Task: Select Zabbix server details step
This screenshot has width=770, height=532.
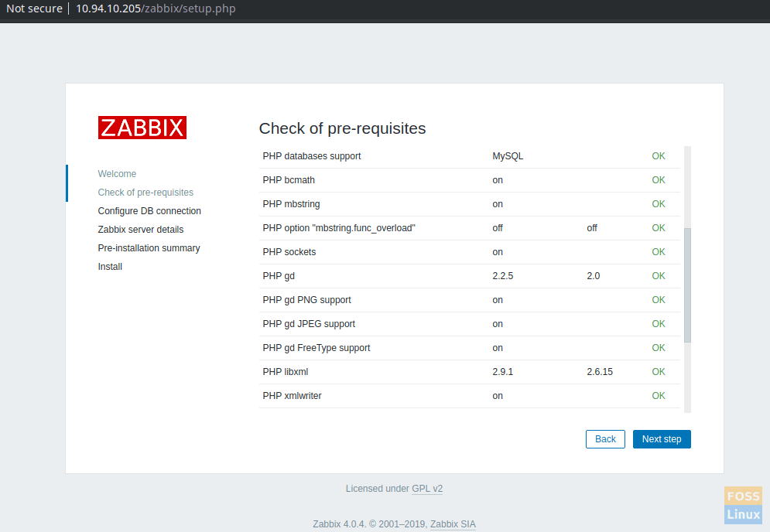Action: 140,230
